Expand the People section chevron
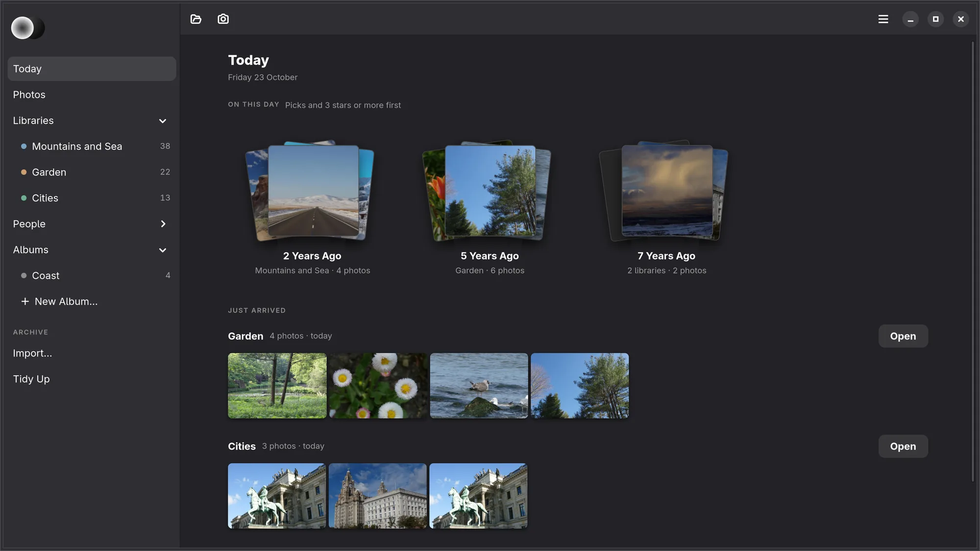The width and height of the screenshot is (980, 551). (163, 224)
